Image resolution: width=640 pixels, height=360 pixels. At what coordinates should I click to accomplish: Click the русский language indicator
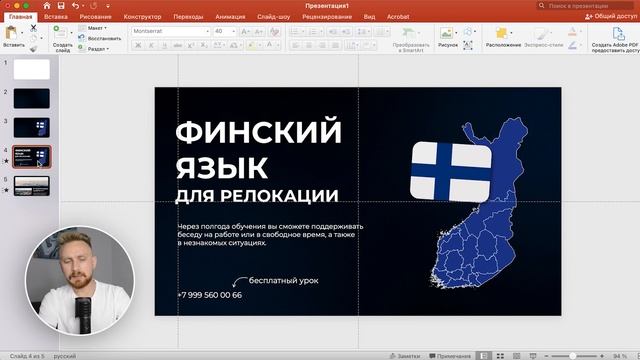[64, 356]
